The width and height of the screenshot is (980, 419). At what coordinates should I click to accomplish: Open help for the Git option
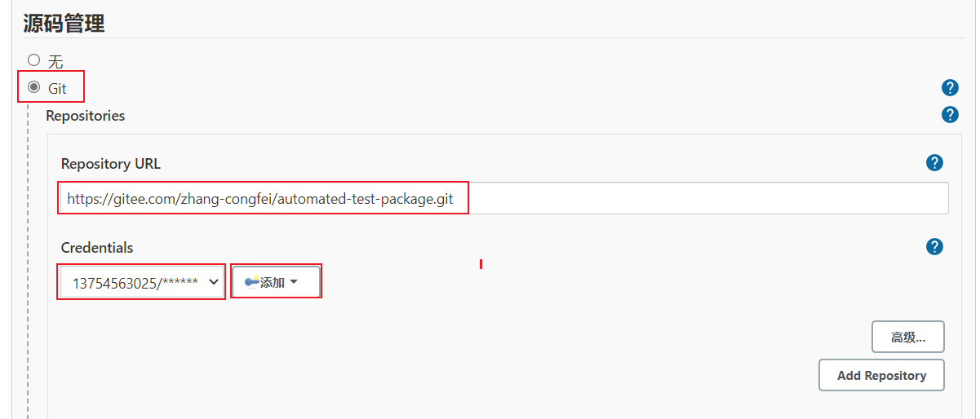[950, 87]
